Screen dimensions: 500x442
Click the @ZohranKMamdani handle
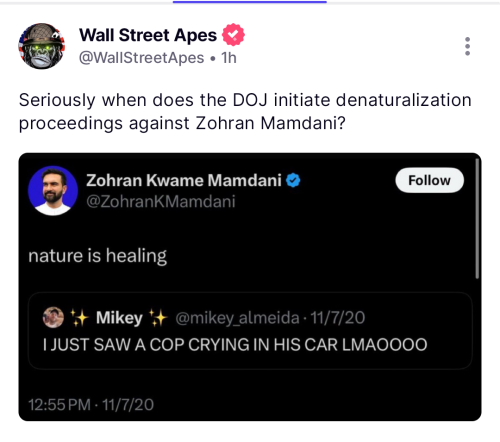click(x=161, y=202)
